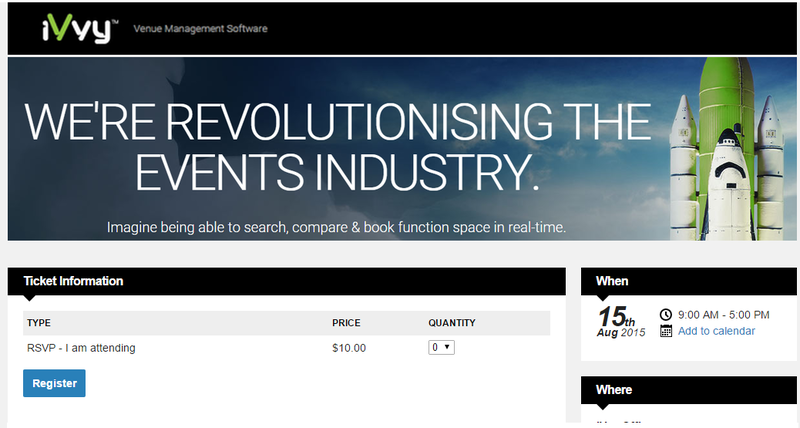
Task: Click the iVvy logo
Action: pos(77,28)
